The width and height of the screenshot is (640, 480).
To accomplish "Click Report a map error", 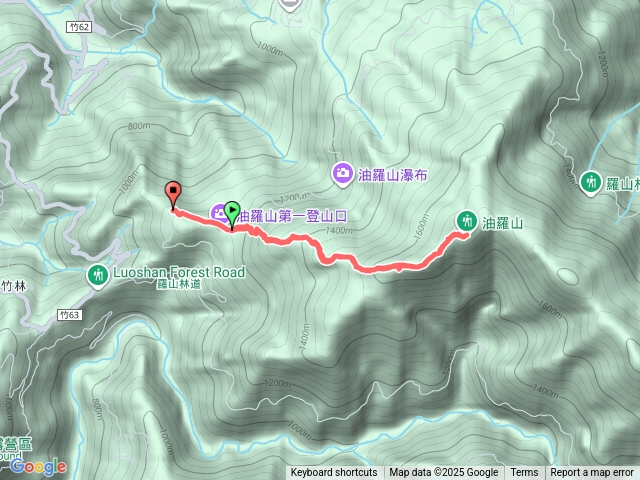I will coord(592,472).
